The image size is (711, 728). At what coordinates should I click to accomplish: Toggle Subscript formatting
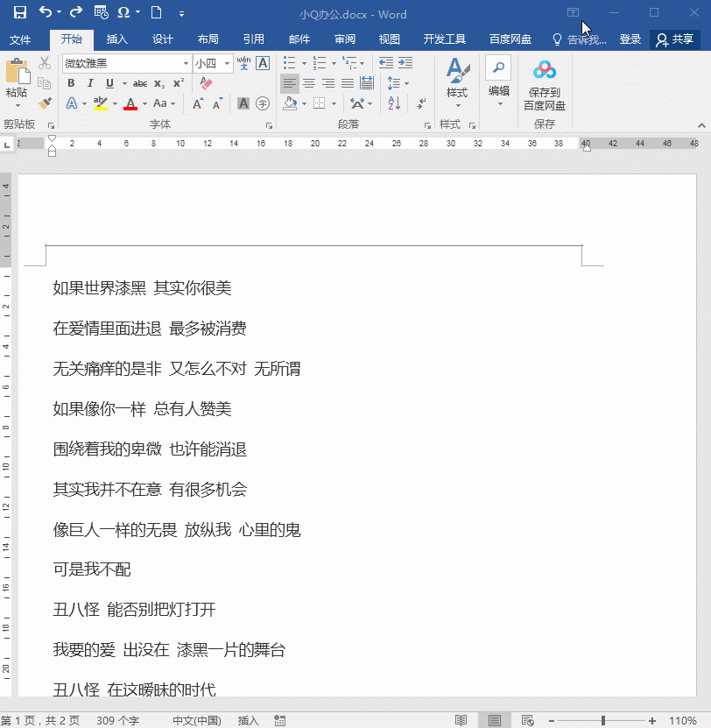(x=159, y=83)
